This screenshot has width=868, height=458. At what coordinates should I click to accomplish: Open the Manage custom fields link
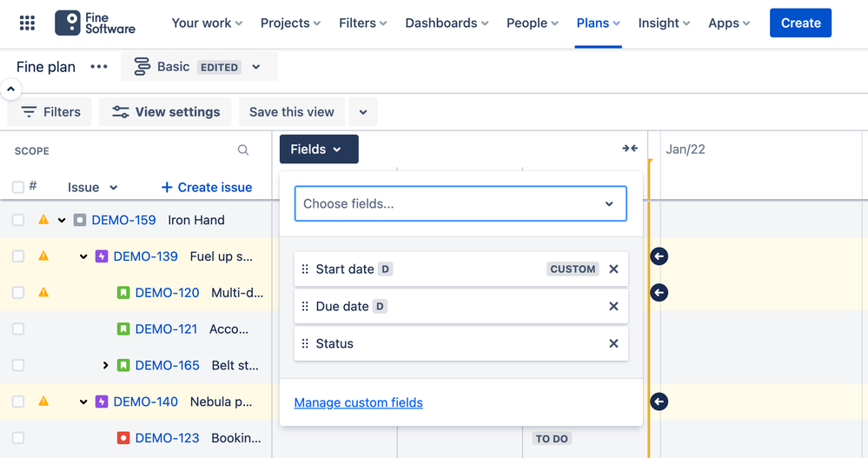click(x=359, y=402)
